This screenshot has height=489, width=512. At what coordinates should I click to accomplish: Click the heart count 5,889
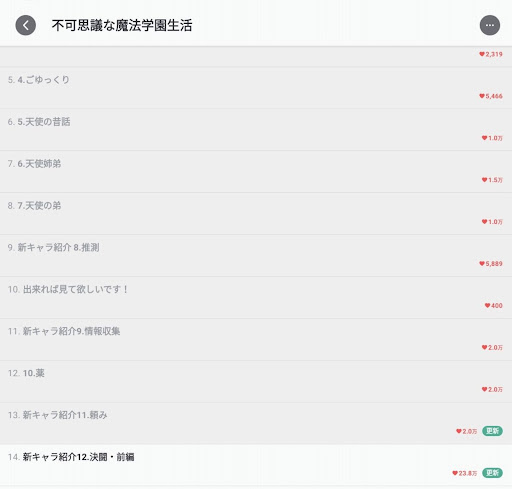click(491, 264)
